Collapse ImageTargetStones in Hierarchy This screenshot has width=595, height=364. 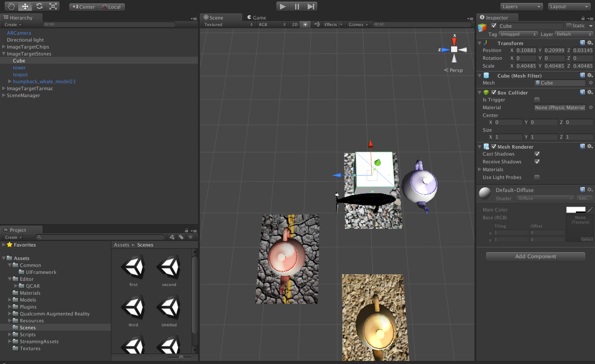[x=4, y=54]
